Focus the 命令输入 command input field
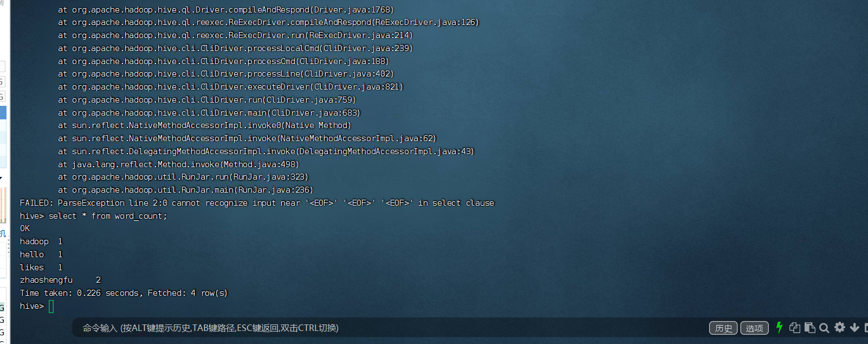Screen dimensions: 868x344 [x=379, y=328]
